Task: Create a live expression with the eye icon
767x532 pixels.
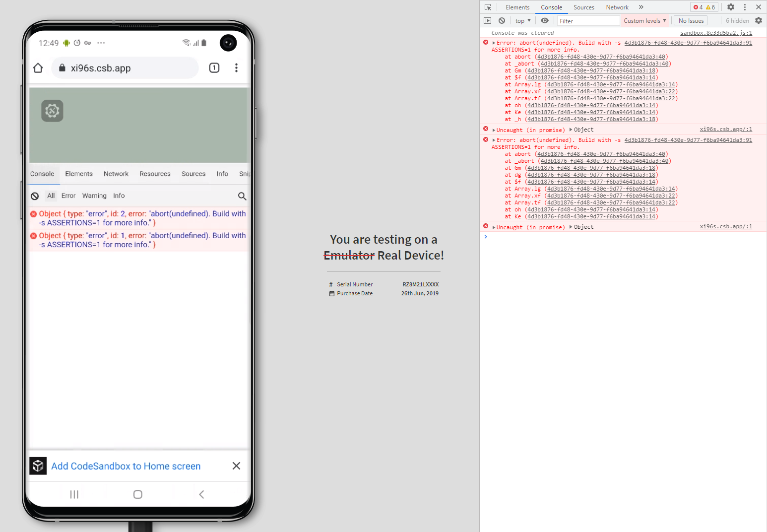Action: coord(544,20)
